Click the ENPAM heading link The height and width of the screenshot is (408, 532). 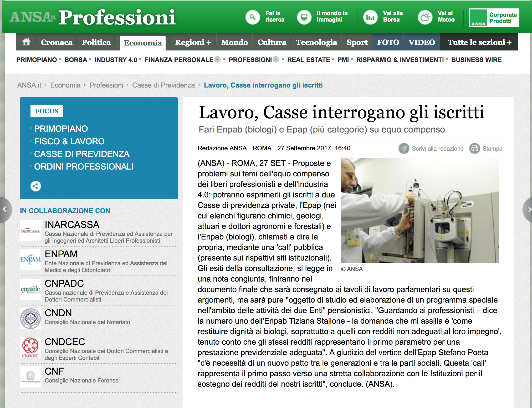click(61, 254)
